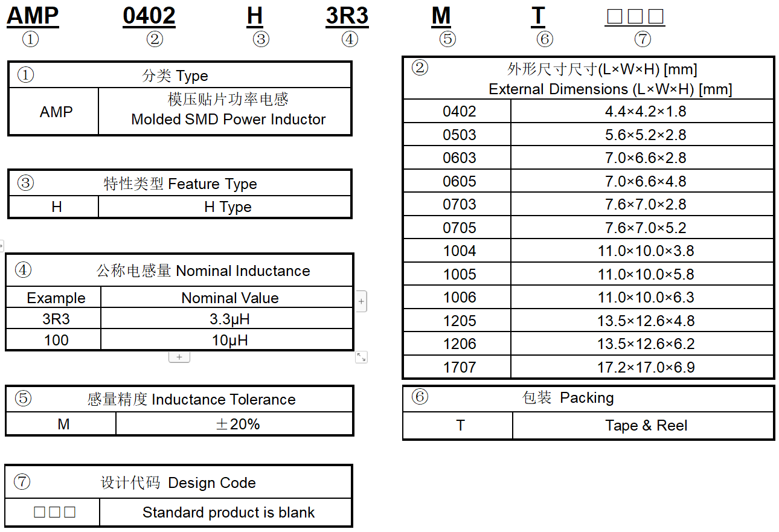The width and height of the screenshot is (779, 532).
Task: Click the 0605 size code cell
Action: pos(458,181)
